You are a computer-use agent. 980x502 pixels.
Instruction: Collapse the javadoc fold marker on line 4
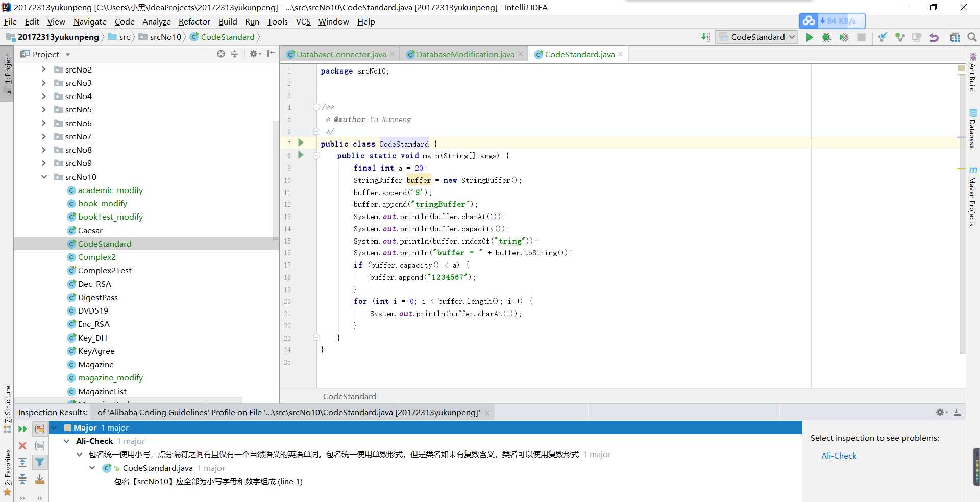(x=316, y=107)
